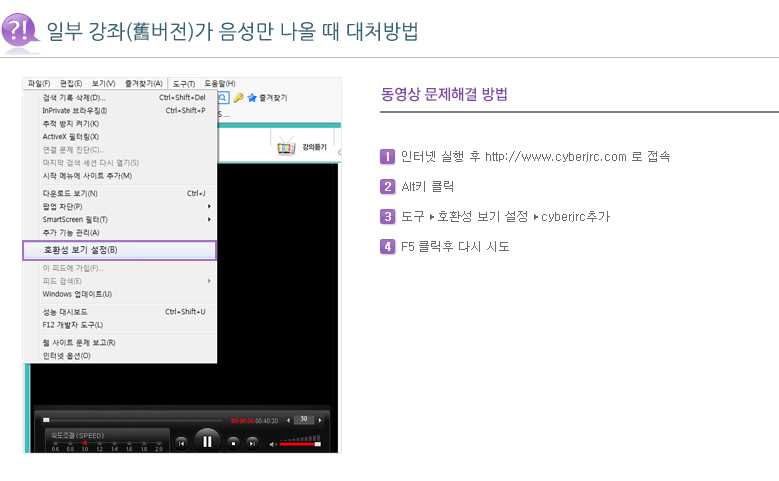Click the Ctrl+Shift+Del shortcut text
The image size is (779, 481).
tap(182, 97)
